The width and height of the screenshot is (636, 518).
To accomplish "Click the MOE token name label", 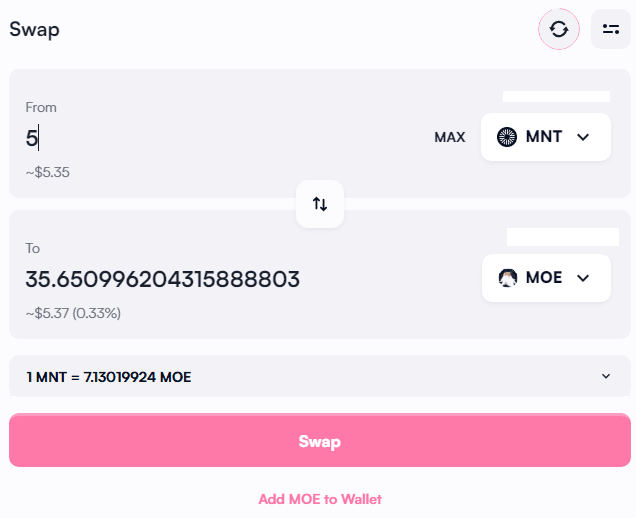I will (544, 278).
